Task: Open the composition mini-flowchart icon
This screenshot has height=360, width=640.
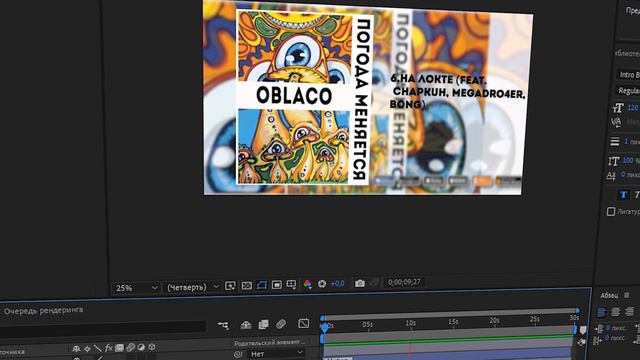Action: (223, 325)
